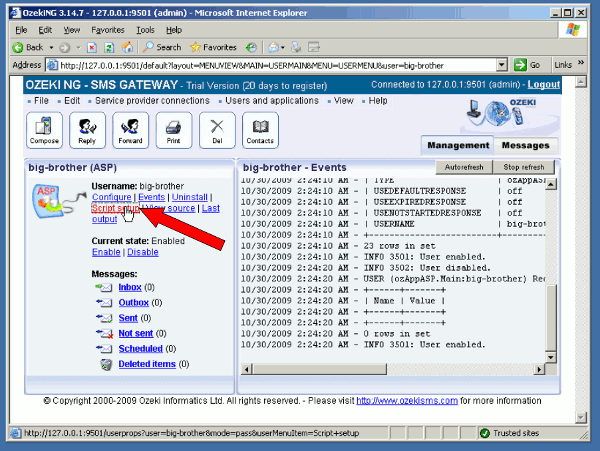Open the browser File menu
Image resolution: width=600 pixels, height=451 pixels.
point(21,30)
